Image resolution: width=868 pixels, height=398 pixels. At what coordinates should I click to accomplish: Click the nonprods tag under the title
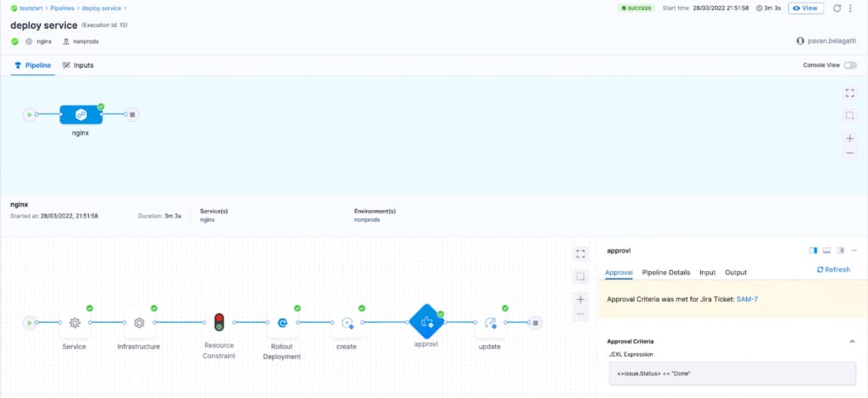[81, 41]
